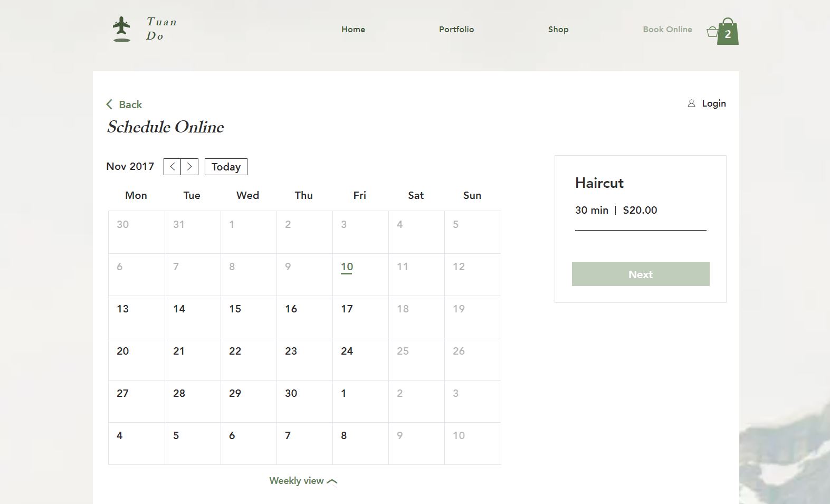830x504 pixels.
Task: Open the Book Online menu item
Action: 667,30
